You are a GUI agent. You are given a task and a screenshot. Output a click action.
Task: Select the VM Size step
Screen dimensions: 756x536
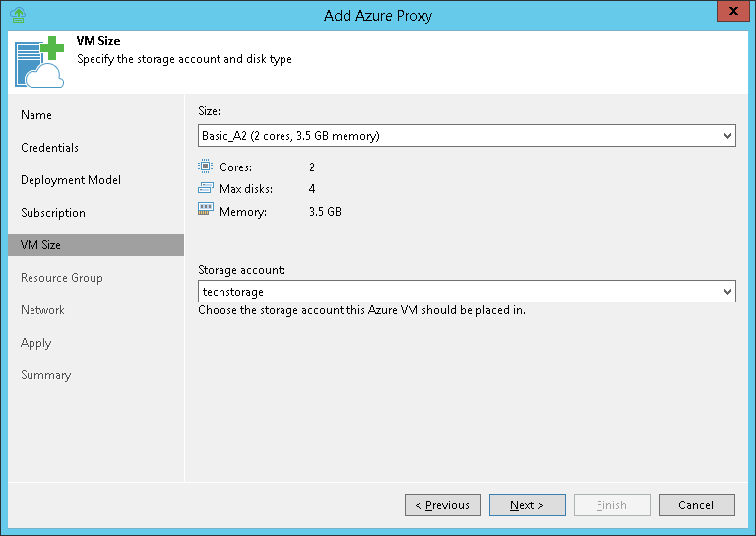[40, 245]
